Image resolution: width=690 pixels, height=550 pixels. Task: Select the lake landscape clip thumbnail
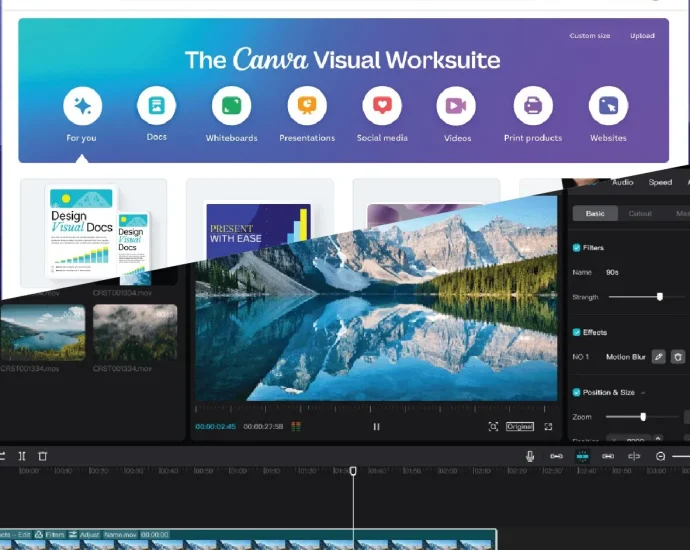tap(43, 332)
